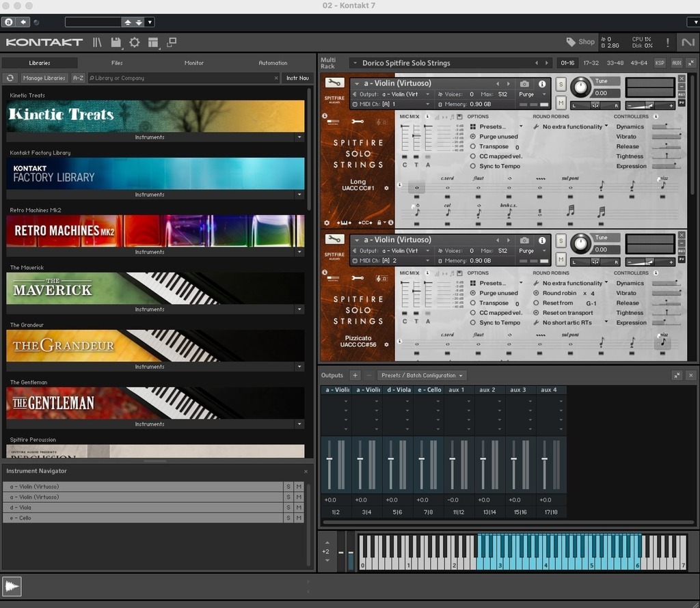Click info icon of first Violin instrument
This screenshot has width=700, height=608.
pos(542,84)
